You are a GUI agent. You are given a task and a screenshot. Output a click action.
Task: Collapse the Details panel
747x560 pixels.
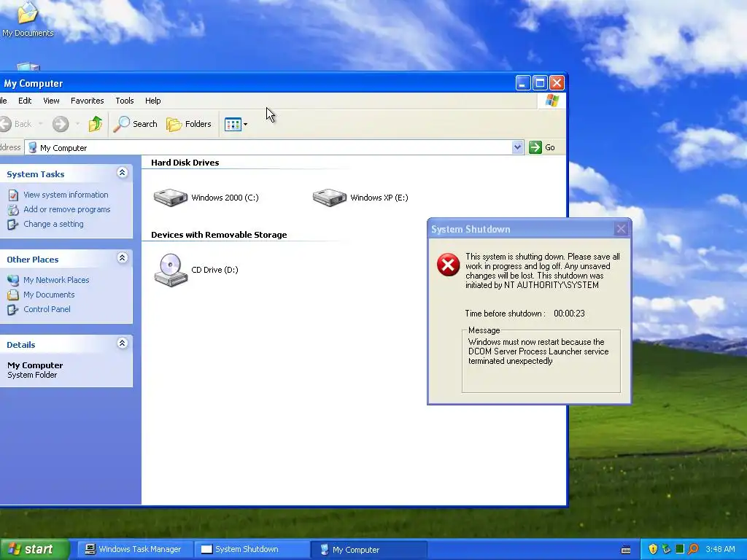[x=123, y=343]
